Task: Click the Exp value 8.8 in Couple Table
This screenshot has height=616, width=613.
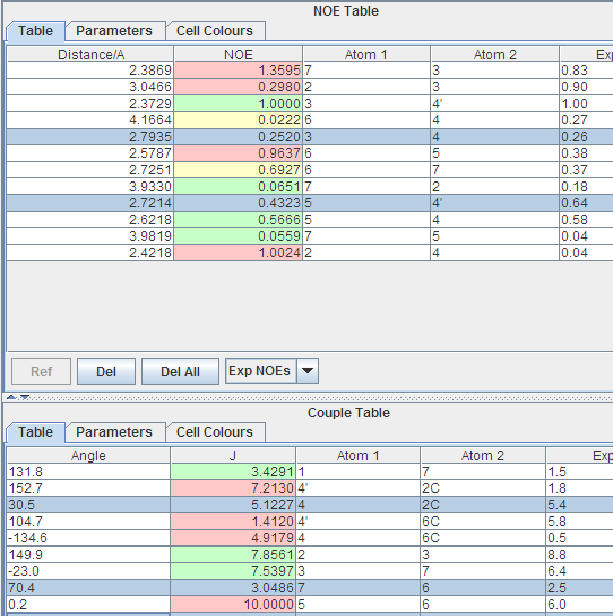Action: coord(580,554)
